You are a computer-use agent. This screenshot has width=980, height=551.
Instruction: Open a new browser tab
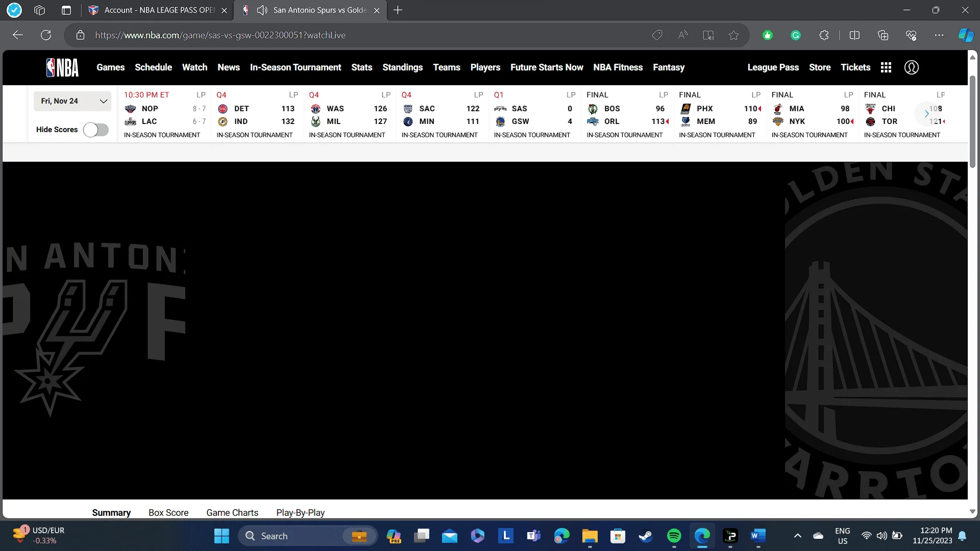(x=398, y=10)
